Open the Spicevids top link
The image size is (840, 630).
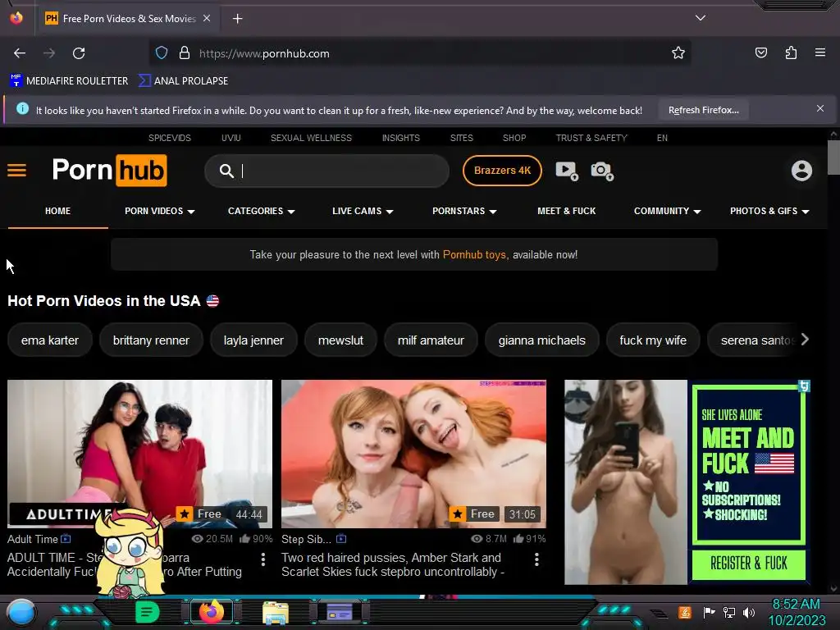click(170, 138)
